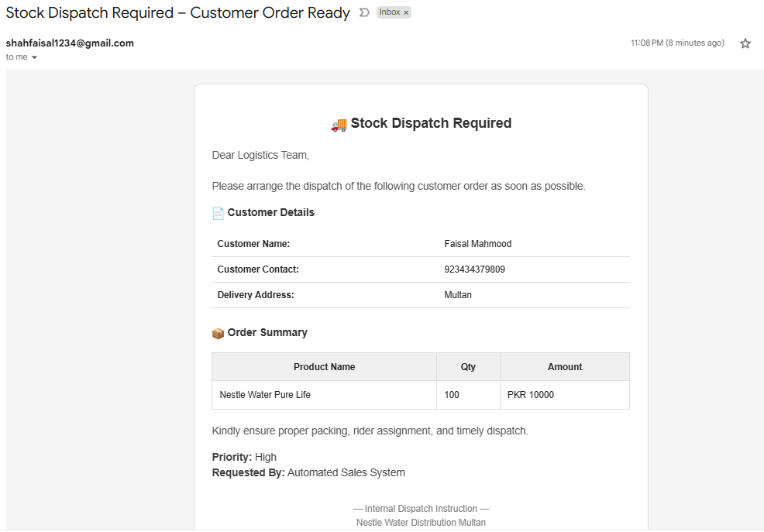Viewport: 764px width, 532px height.
Task: Click the truck icon in the heading
Action: [x=339, y=124]
